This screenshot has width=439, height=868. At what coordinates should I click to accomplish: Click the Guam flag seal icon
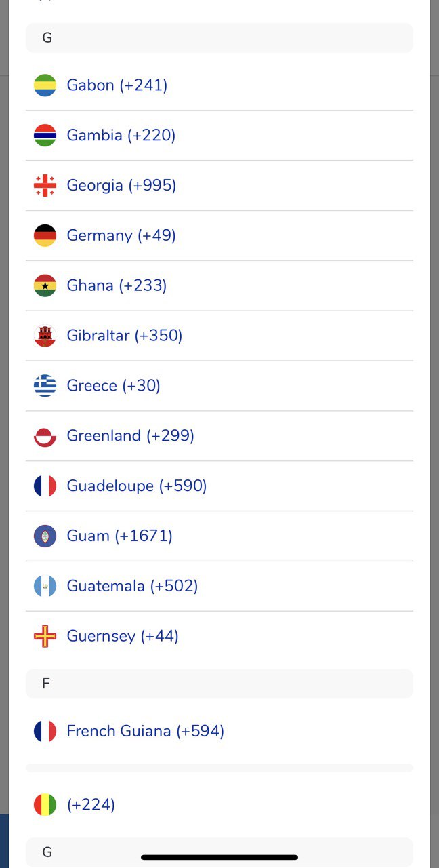point(45,536)
